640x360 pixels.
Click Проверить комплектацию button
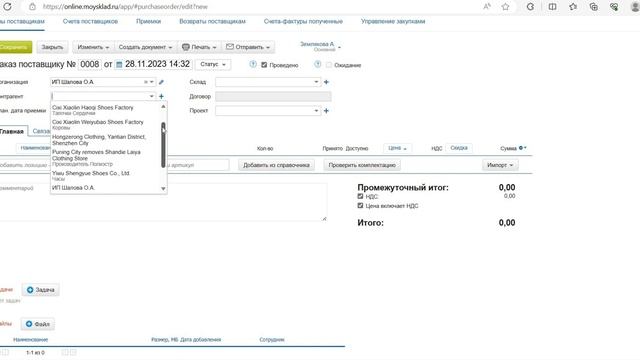tap(362, 165)
